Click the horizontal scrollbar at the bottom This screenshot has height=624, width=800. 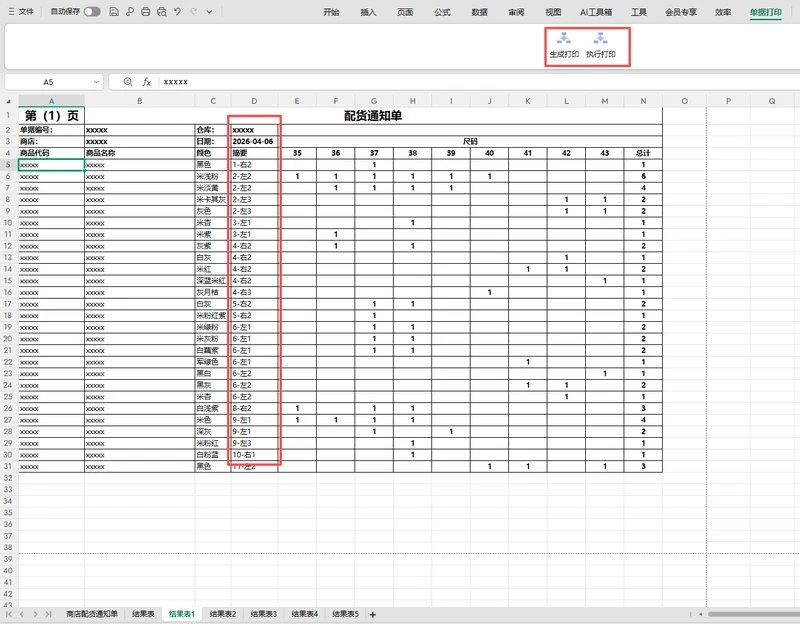(x=754, y=614)
